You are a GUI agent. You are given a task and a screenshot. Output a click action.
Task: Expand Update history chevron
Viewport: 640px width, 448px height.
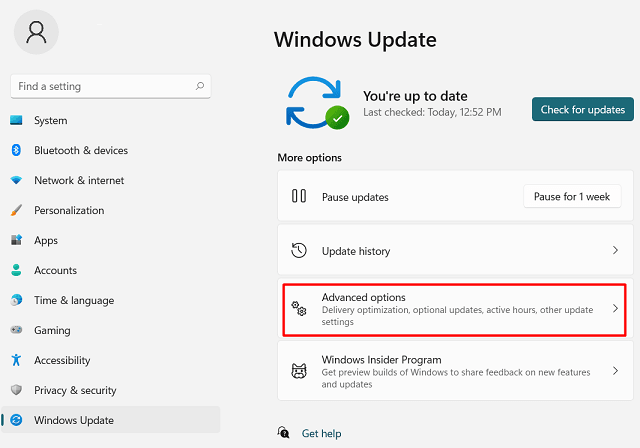(615, 250)
